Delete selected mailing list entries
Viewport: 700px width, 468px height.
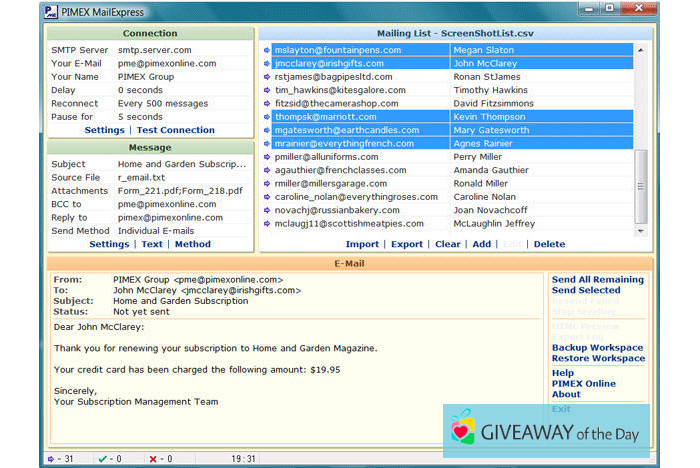point(549,244)
